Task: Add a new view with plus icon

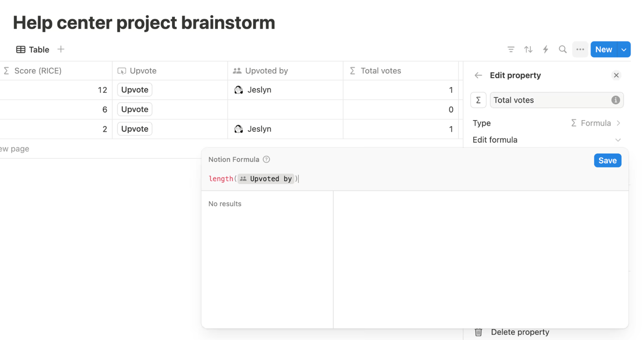Action: [61, 49]
